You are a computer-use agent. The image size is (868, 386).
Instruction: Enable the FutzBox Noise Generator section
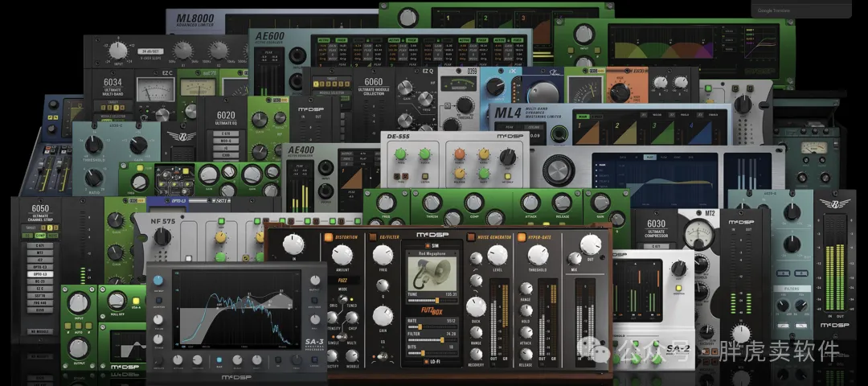pyautogui.click(x=473, y=237)
